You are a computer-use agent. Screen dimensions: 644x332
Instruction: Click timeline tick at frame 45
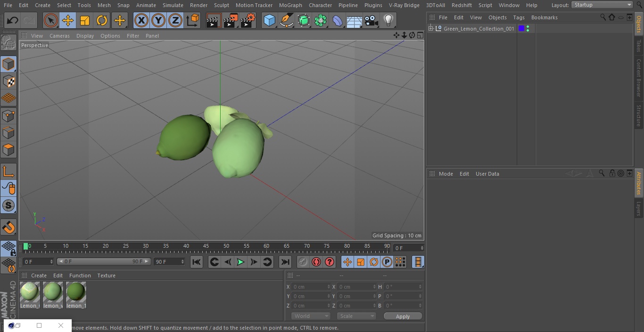(x=206, y=247)
